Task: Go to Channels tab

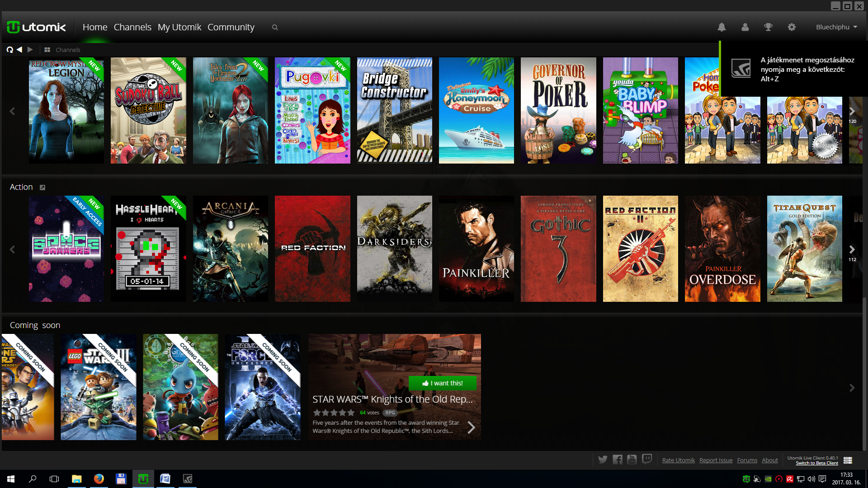Action: click(132, 27)
